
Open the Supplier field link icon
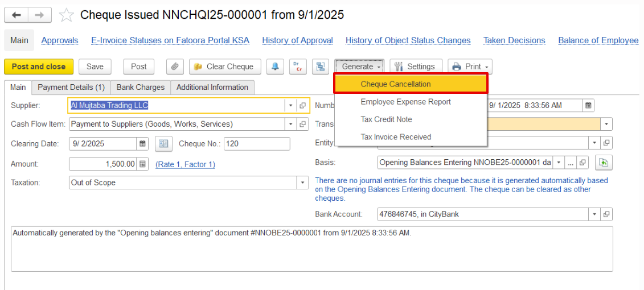(303, 106)
